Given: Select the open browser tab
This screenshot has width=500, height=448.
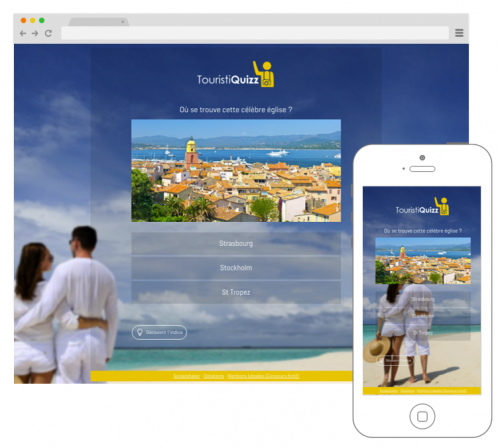Looking at the screenshot, I should click(x=98, y=22).
